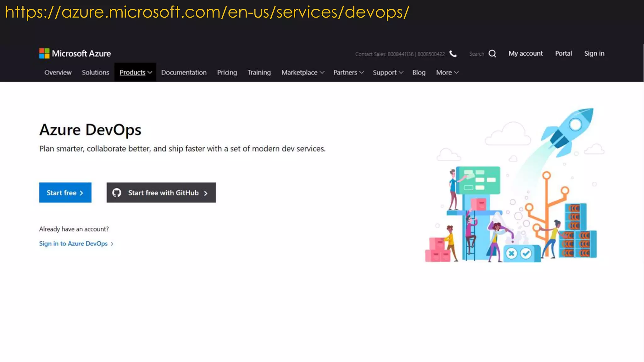Select Pricing in the navigation bar
Image resolution: width=644 pixels, height=362 pixels.
(x=227, y=73)
